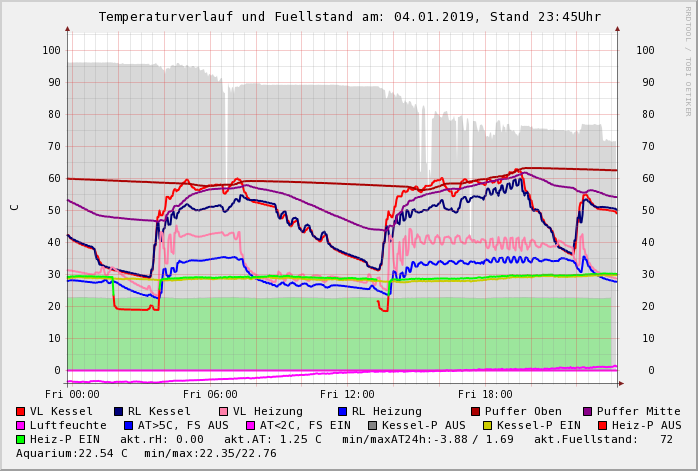Select the pink VL Heizung legend swatch

point(223,411)
